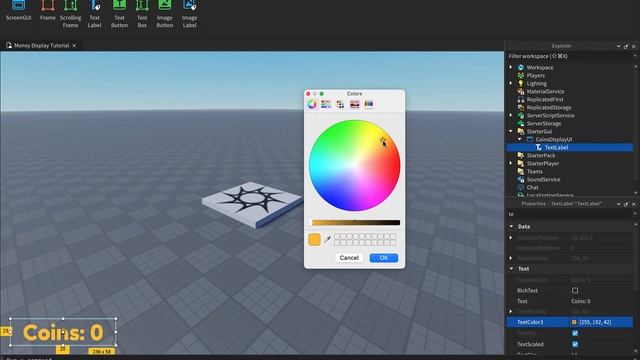Cancel the Colors dialog
This screenshot has width=640, height=360.
349,258
